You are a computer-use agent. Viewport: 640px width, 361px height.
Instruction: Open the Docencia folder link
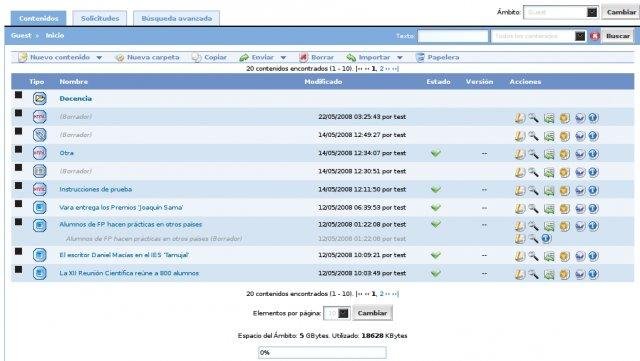[76, 98]
